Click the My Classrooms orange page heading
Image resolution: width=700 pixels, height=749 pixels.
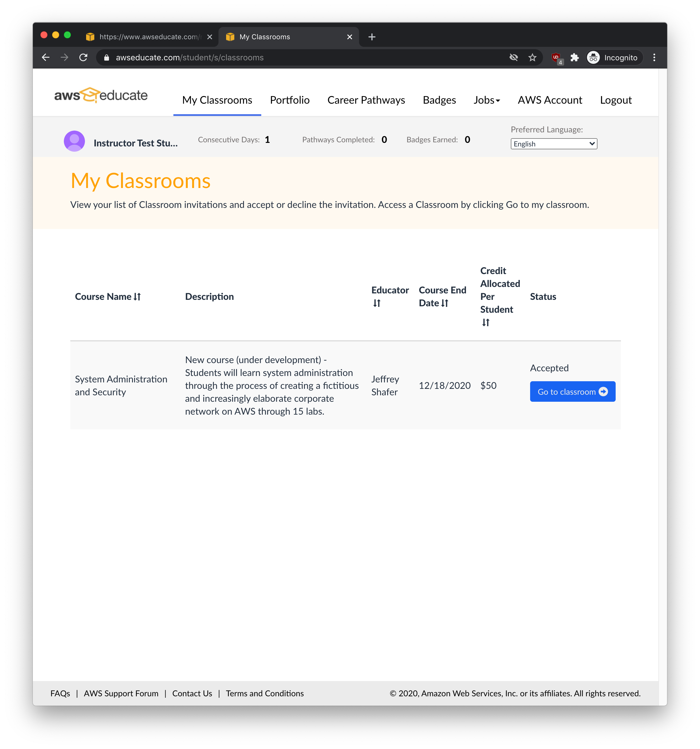click(x=141, y=181)
